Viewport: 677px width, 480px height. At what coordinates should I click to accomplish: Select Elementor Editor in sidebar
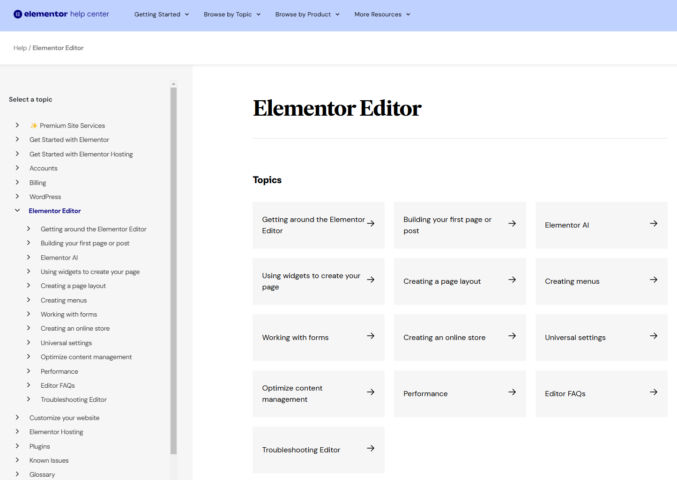coord(54,211)
